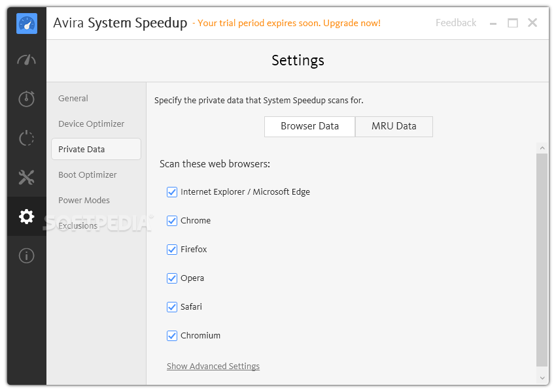Viewport: 556px width, 392px height.
Task: Toggle the Firefox checkbox
Action: tap(172, 250)
